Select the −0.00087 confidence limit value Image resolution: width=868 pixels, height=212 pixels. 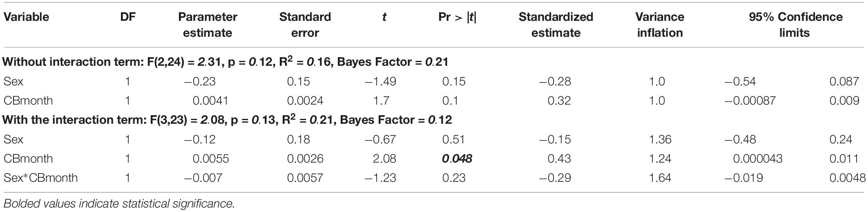click(750, 100)
